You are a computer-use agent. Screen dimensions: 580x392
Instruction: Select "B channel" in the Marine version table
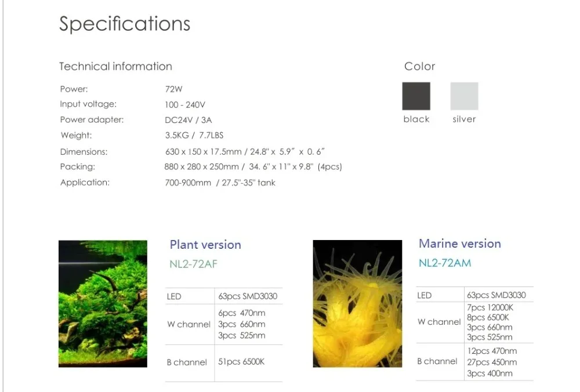(x=437, y=361)
